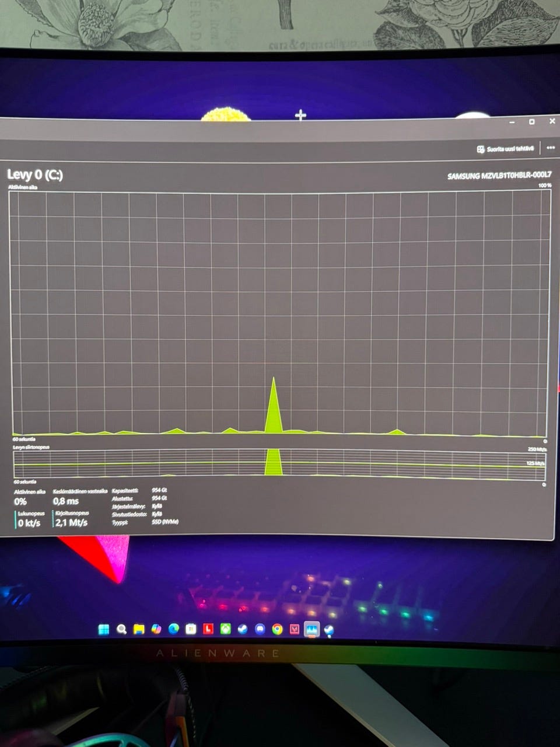Click the Levyn siirtonopeus graph

tap(280, 463)
